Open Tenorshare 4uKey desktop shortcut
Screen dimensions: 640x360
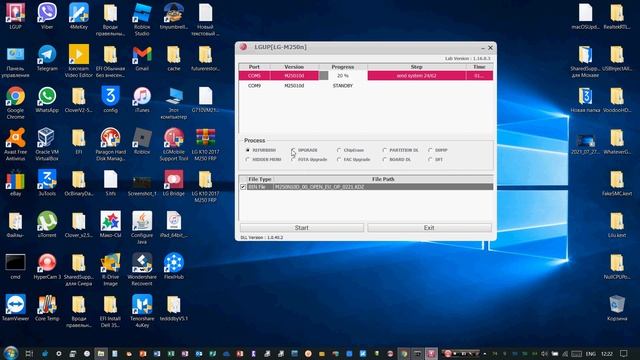(142, 311)
